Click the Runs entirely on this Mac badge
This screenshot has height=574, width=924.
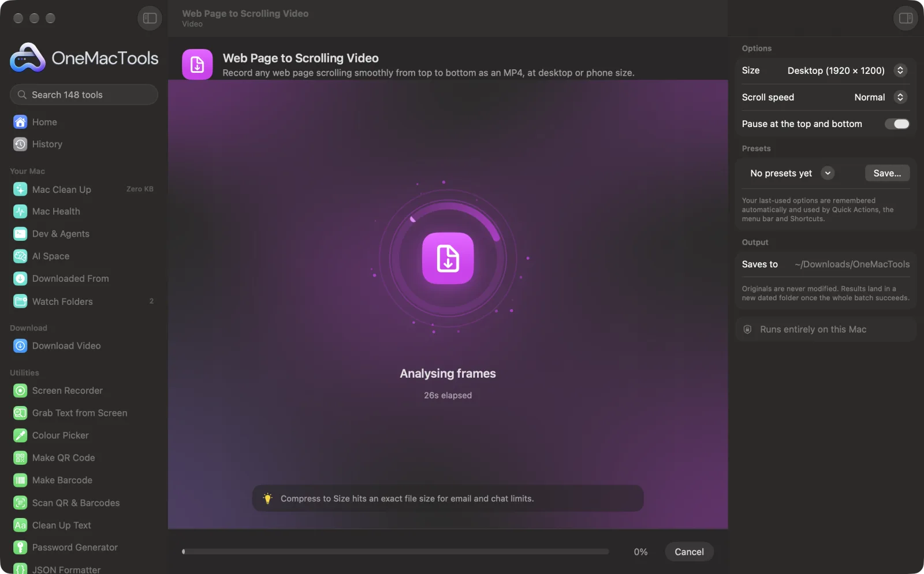click(826, 329)
